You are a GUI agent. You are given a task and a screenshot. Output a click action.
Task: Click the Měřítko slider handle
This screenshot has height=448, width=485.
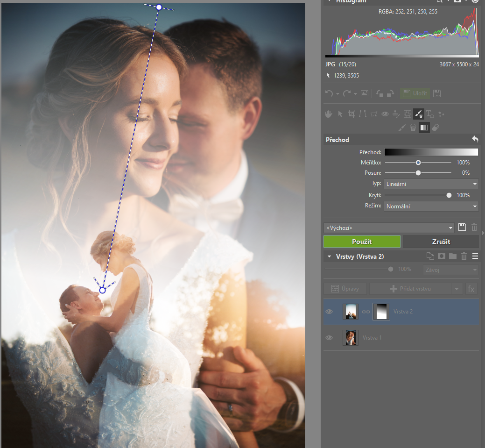click(x=418, y=163)
